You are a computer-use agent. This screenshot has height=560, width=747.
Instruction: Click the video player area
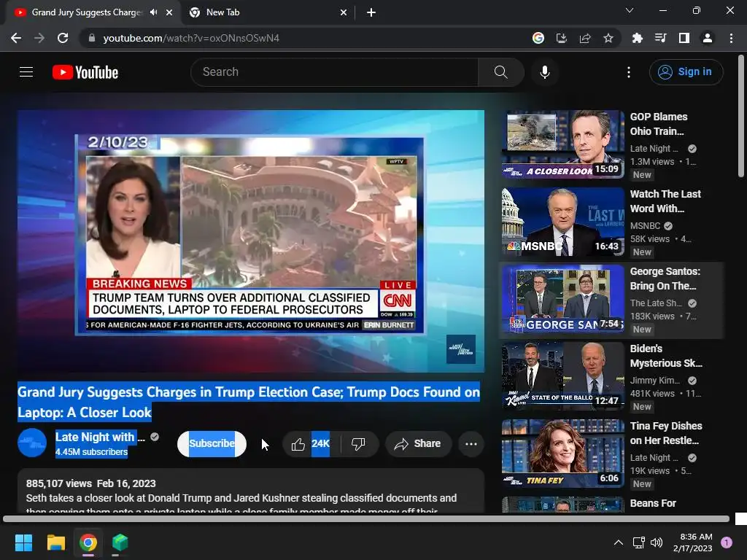click(251, 241)
